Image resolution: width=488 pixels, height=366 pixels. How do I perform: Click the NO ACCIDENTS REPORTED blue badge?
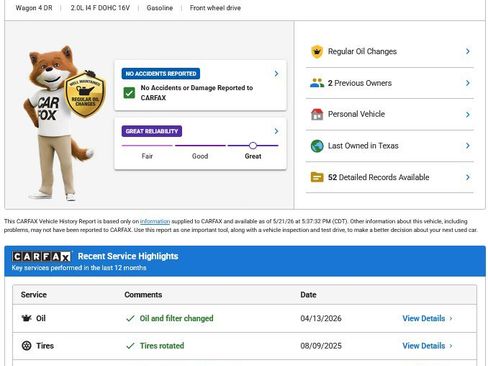(161, 74)
